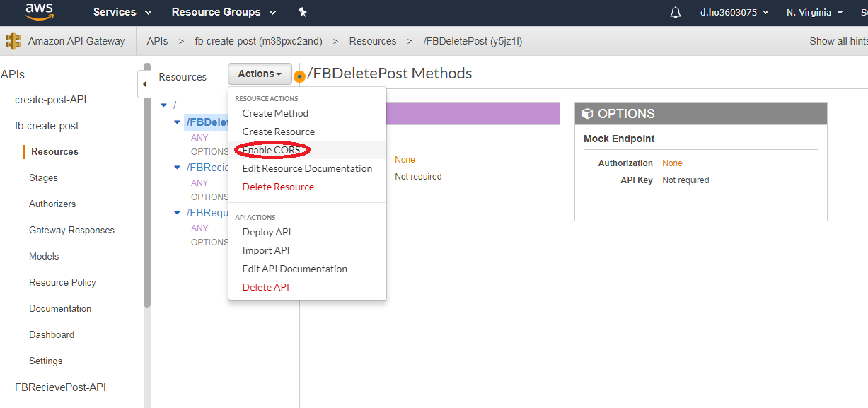
Task: Select ANY method under /FBRequest
Action: 199,228
